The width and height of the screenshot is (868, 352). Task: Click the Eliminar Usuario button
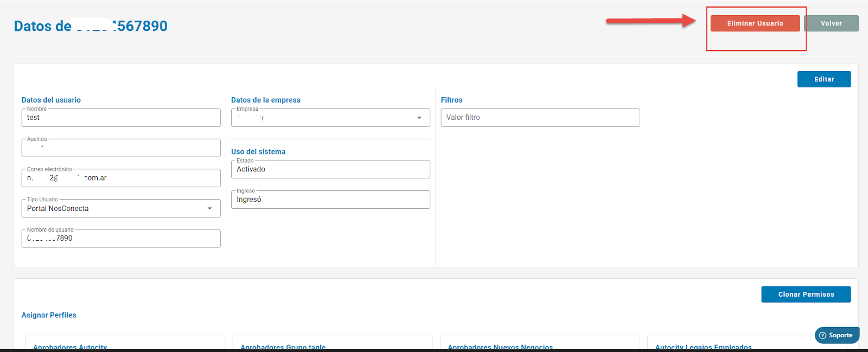[x=755, y=23]
